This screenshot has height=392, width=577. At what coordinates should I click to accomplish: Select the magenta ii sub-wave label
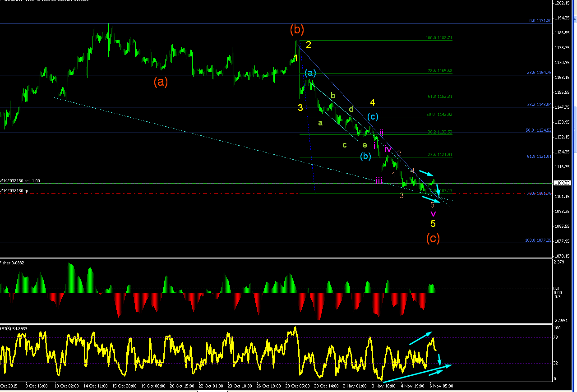(381, 132)
